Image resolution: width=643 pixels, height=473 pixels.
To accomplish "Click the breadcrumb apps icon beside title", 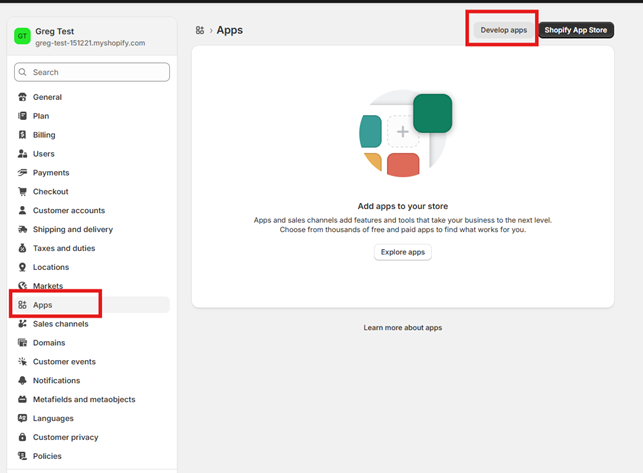I will [200, 30].
